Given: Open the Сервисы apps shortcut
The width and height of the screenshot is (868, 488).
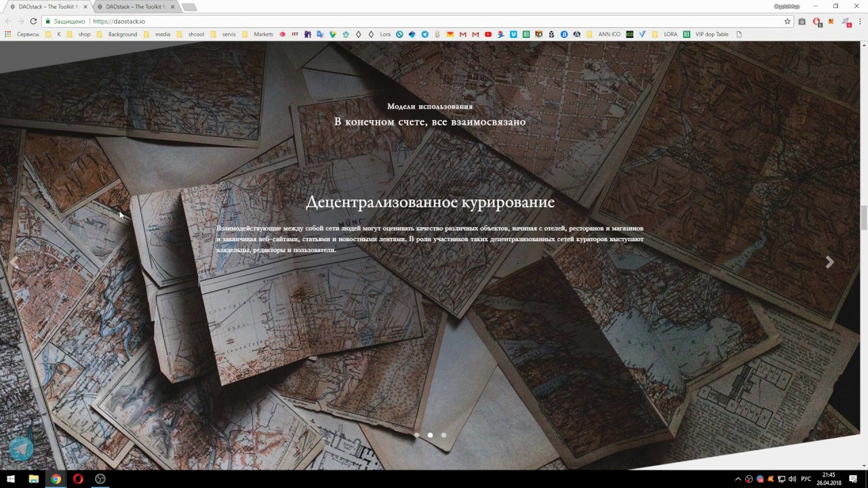Looking at the screenshot, I should coord(22,34).
